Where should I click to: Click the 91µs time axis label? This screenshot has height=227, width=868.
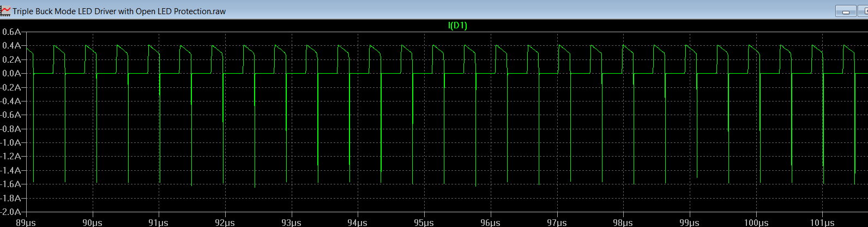(x=159, y=223)
